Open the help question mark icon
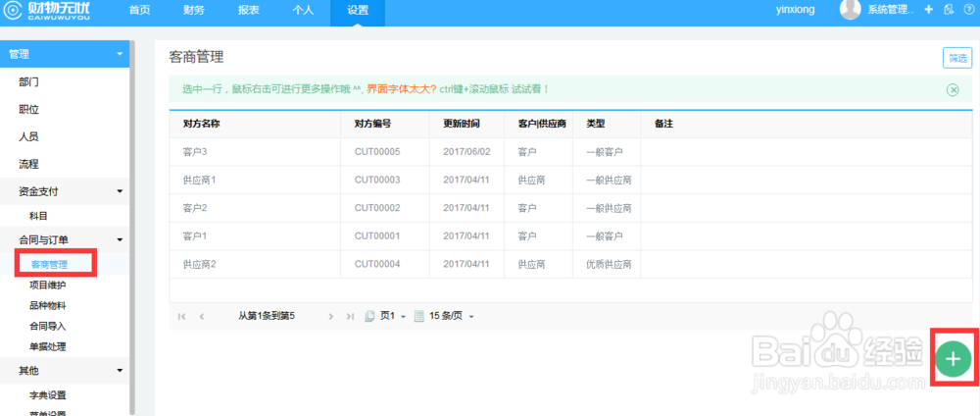 click(x=969, y=10)
